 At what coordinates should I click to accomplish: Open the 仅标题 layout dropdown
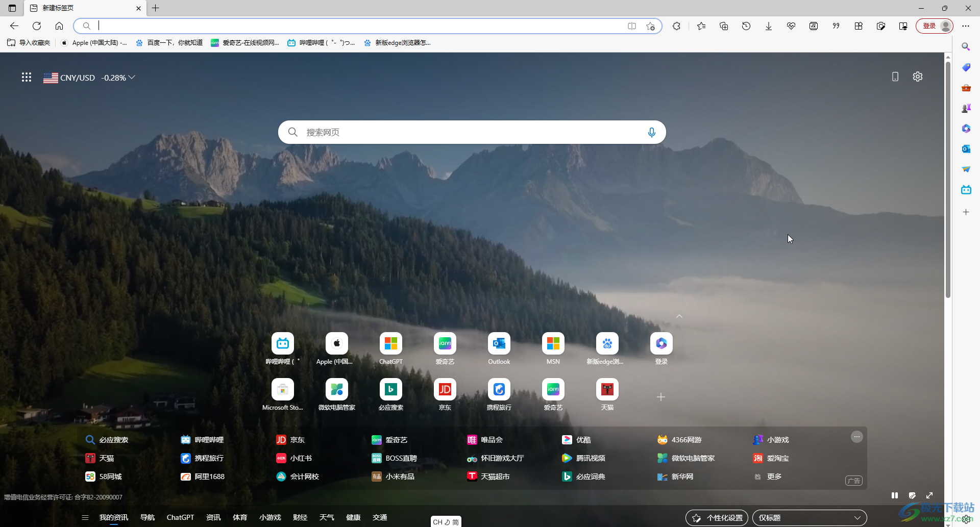pyautogui.click(x=810, y=518)
